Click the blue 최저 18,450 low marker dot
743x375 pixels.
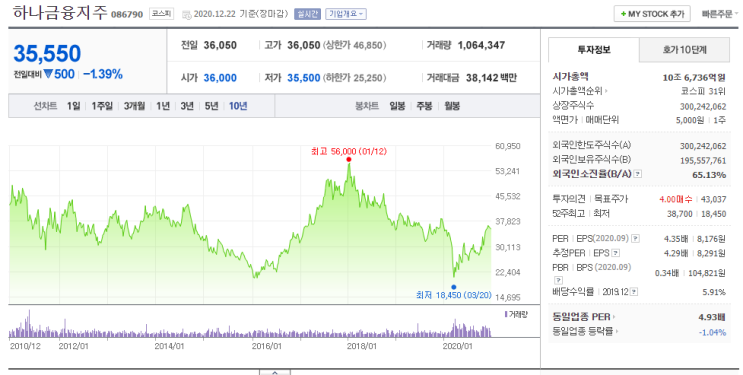pos(453,287)
